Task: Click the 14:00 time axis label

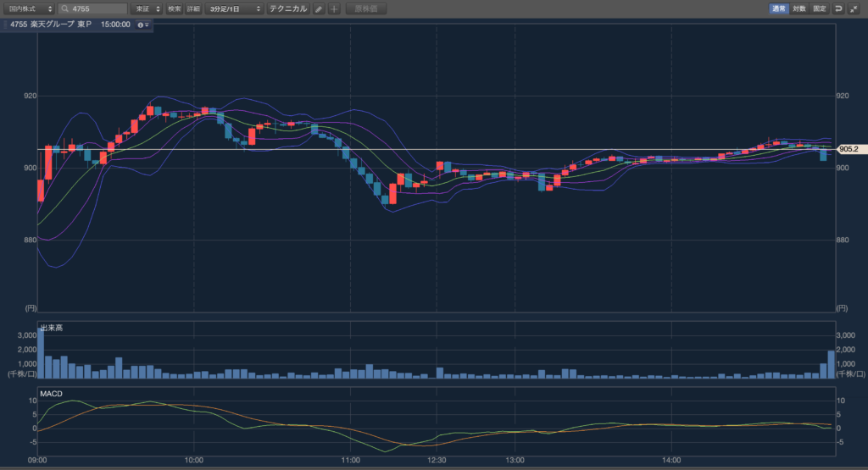Action: (671, 460)
